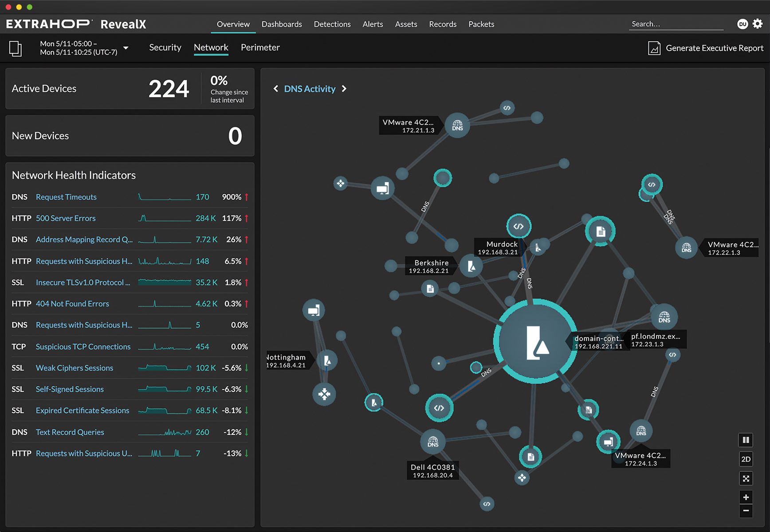770x532 pixels.
Task: Pause the activity map animation
Action: [x=746, y=440]
